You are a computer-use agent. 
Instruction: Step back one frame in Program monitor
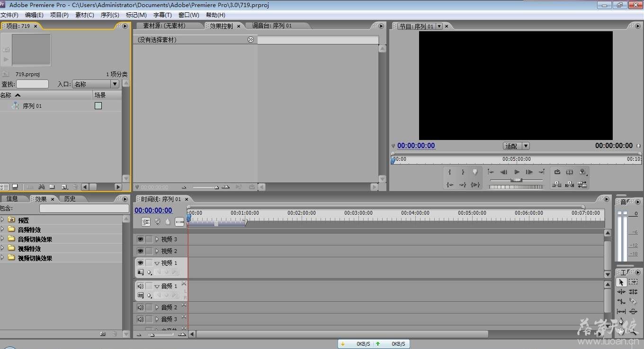[504, 172]
